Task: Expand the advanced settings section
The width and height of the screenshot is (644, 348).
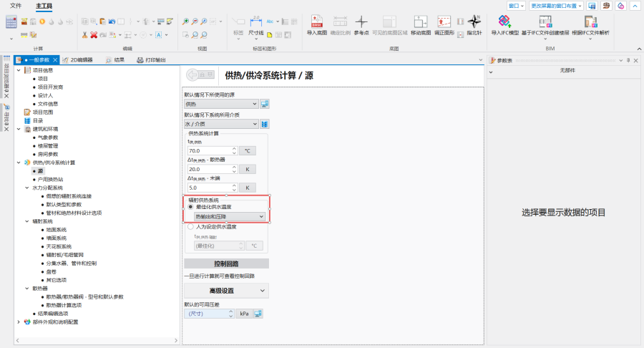Action: coord(226,290)
